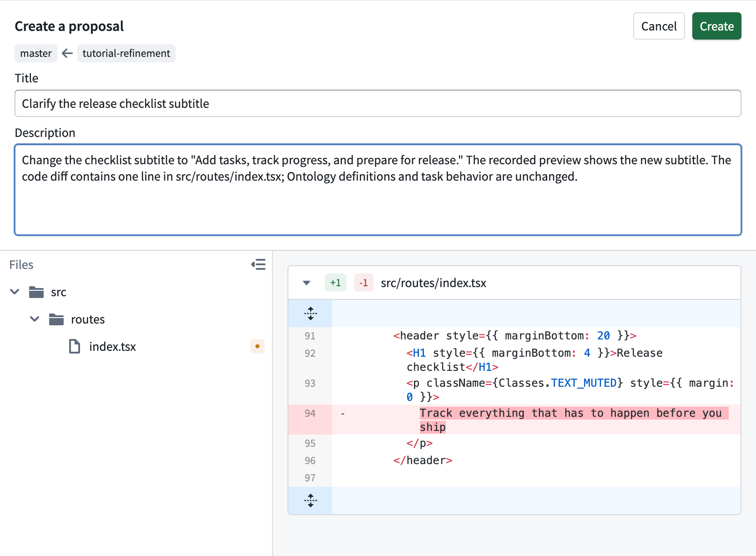Viewport: 756px width, 556px height.
Task: Click the orange modified indicator on index.tsx
Action: [257, 346]
